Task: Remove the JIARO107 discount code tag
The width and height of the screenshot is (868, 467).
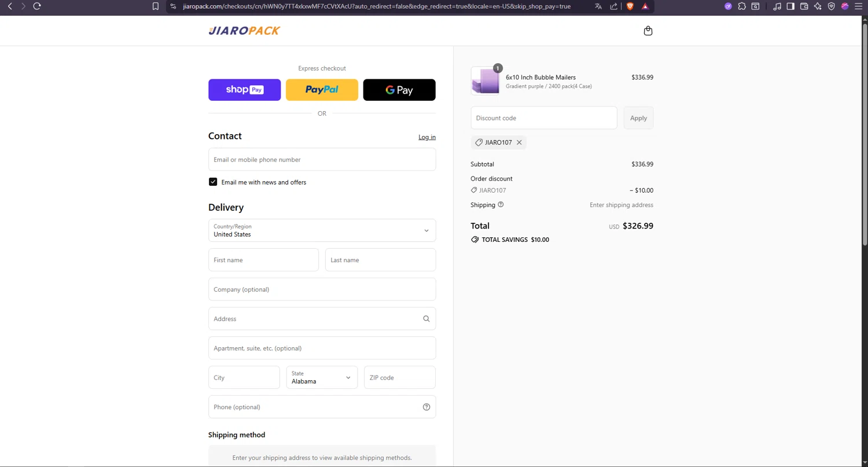Action: tap(519, 142)
